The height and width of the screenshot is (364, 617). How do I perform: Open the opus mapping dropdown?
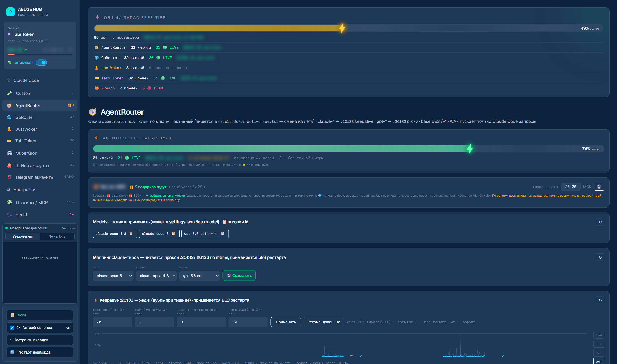113,276
